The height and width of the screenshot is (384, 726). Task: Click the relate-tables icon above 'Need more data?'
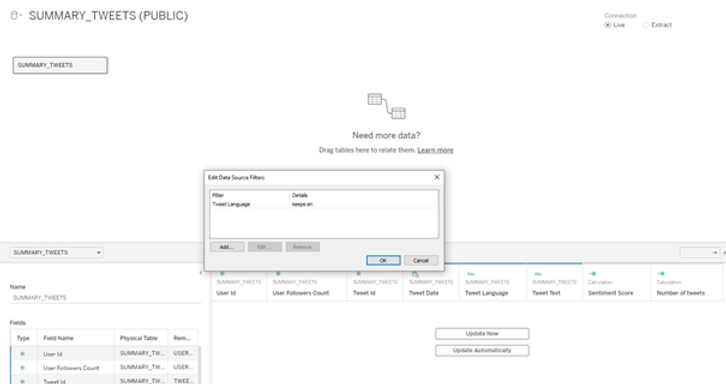(x=387, y=106)
